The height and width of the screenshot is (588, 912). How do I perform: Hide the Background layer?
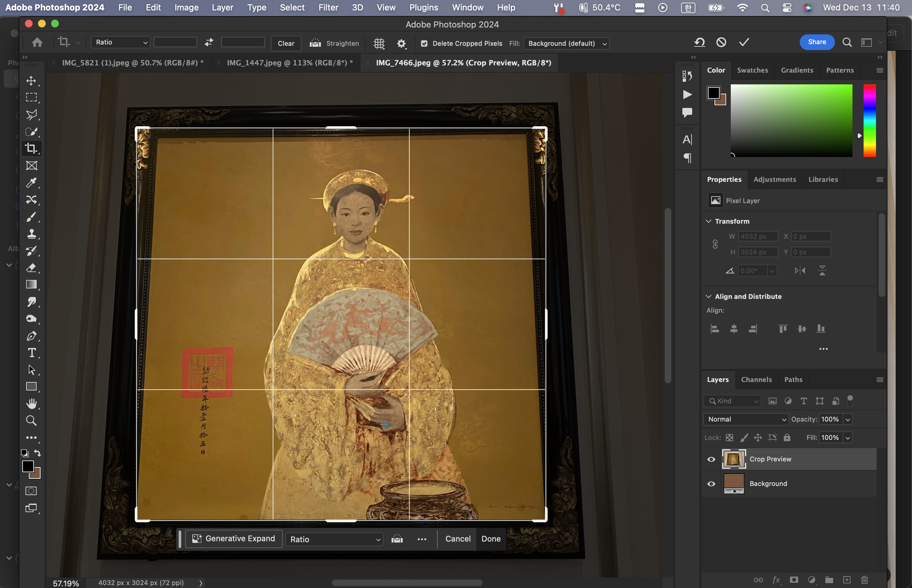coord(711,483)
